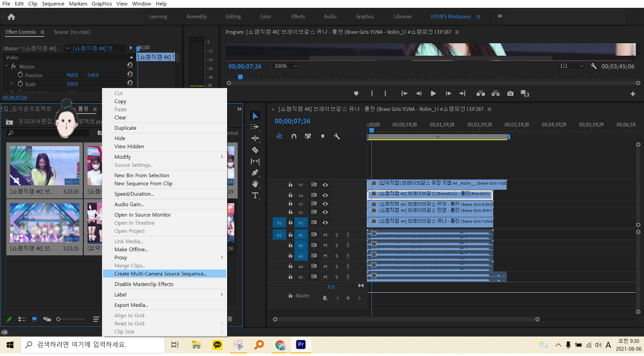Open Source (no clips) panel tab

72,32
